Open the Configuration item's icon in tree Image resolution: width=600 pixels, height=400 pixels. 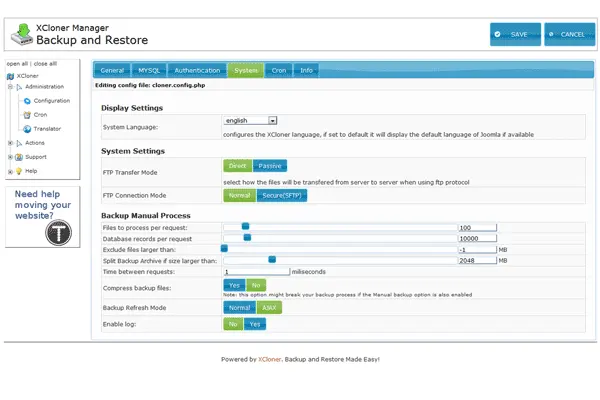pos(26,101)
